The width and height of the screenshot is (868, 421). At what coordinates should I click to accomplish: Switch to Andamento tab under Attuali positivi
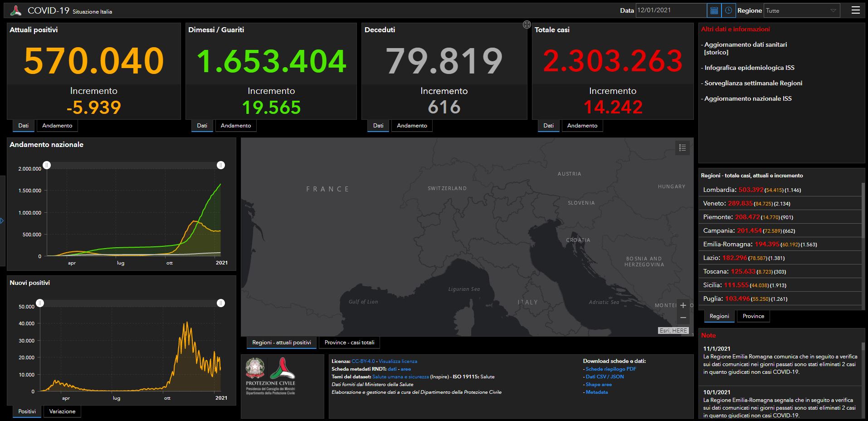[57, 126]
